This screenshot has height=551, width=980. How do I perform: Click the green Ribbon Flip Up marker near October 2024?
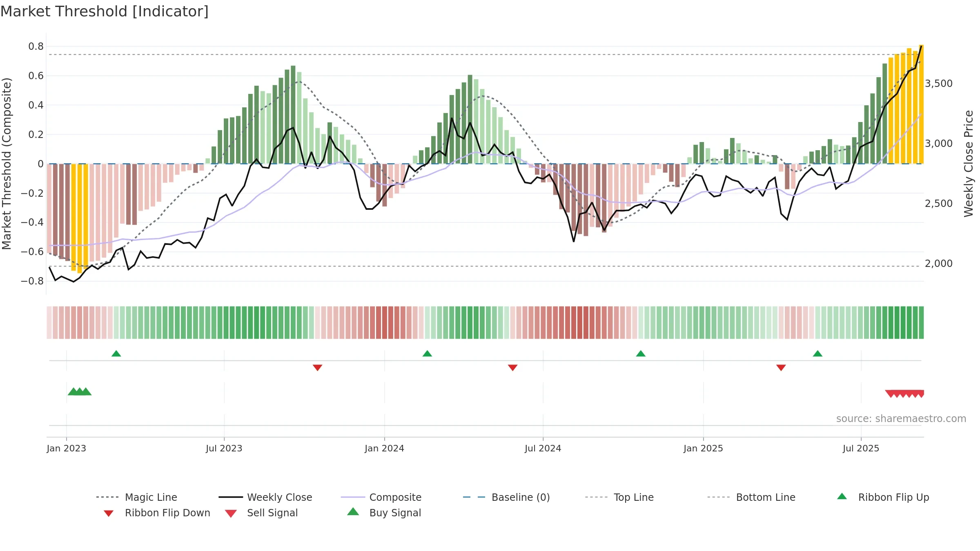(641, 353)
